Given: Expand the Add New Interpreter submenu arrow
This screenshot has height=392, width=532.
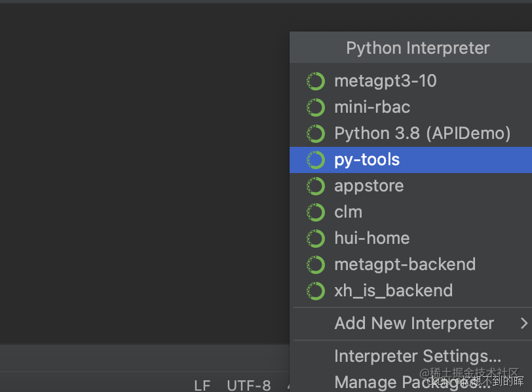Looking at the screenshot, I should click(523, 323).
